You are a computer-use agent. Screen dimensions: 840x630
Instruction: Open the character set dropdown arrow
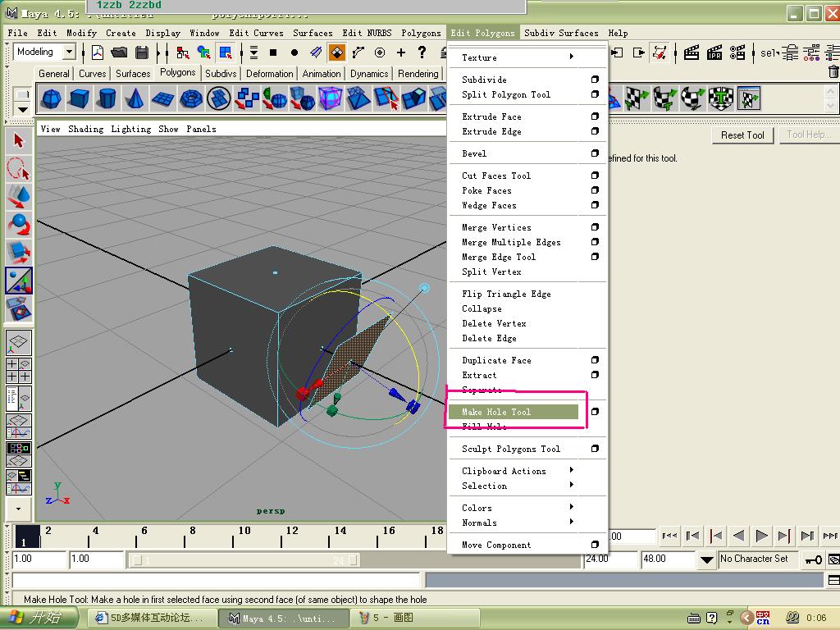pos(706,559)
